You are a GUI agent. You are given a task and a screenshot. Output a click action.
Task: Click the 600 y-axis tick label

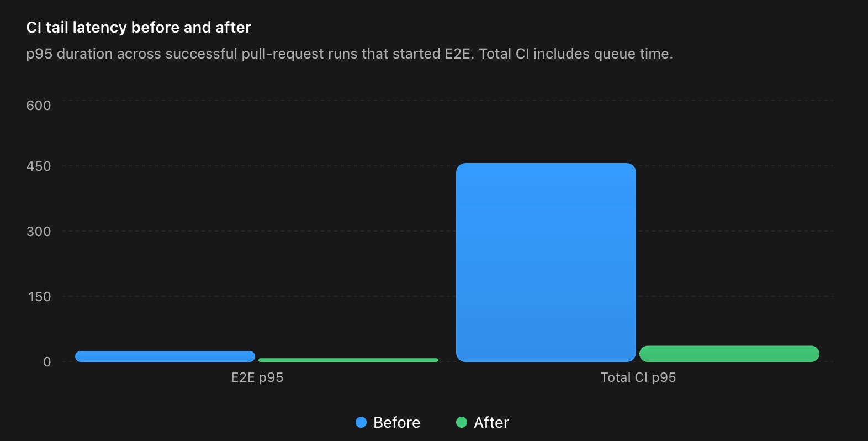[x=39, y=106]
